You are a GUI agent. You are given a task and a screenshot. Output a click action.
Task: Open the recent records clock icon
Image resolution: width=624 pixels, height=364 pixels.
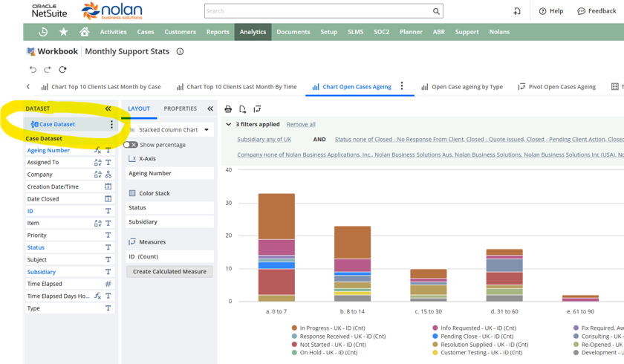click(43, 32)
